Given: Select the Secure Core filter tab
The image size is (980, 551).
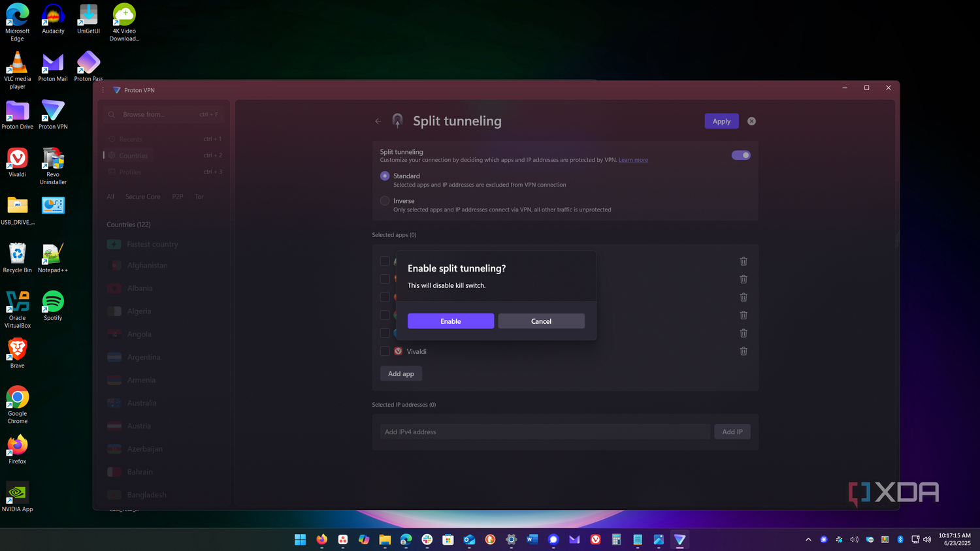Looking at the screenshot, I should pyautogui.click(x=143, y=197).
